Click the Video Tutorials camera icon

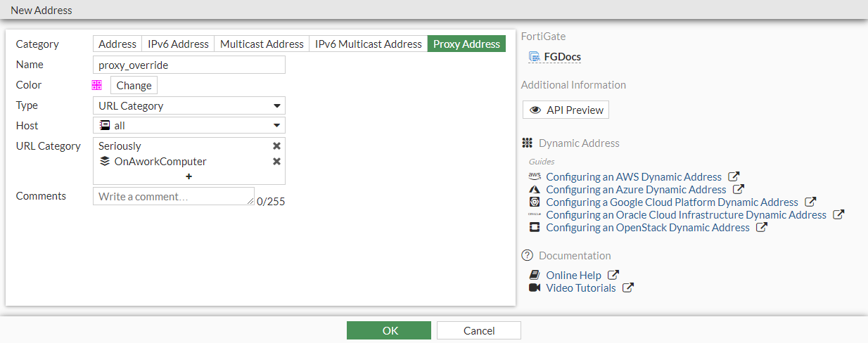[x=535, y=287]
